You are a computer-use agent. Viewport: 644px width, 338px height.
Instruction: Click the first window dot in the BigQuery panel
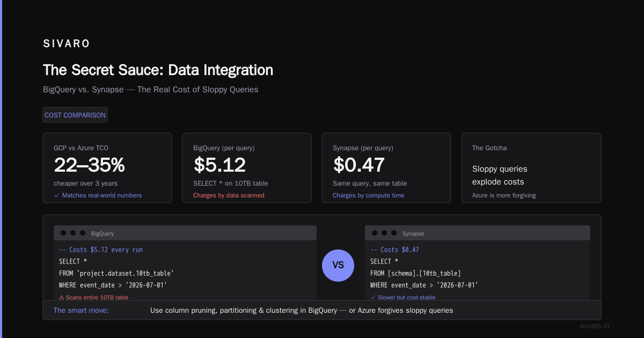click(x=63, y=233)
